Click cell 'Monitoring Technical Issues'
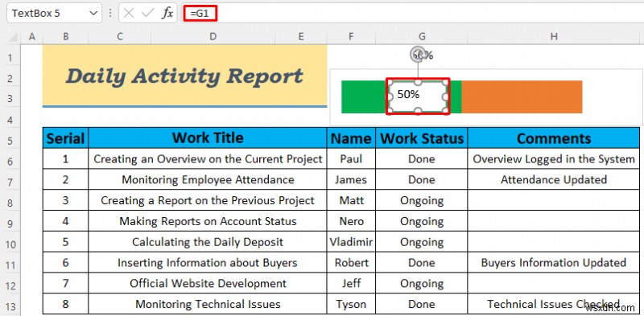The image size is (644, 316). [x=208, y=304]
